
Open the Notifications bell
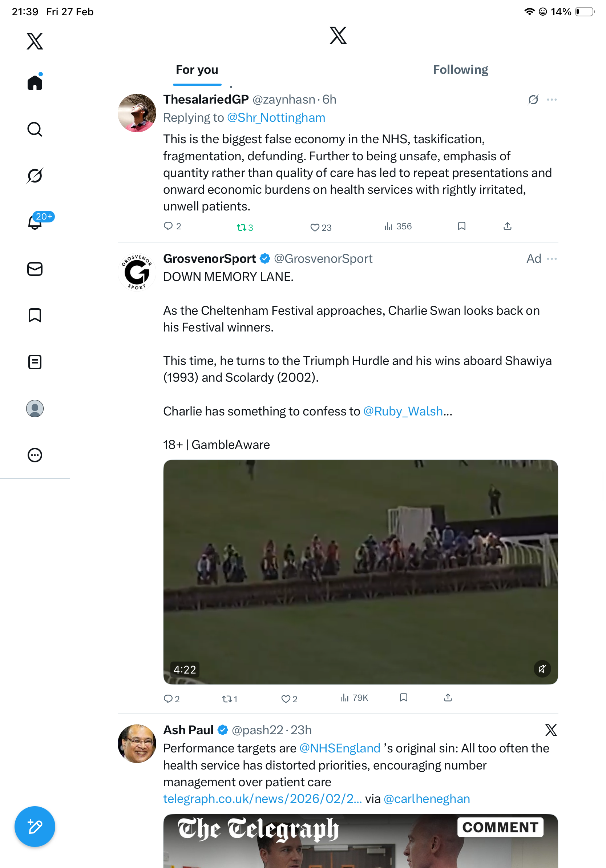(35, 222)
